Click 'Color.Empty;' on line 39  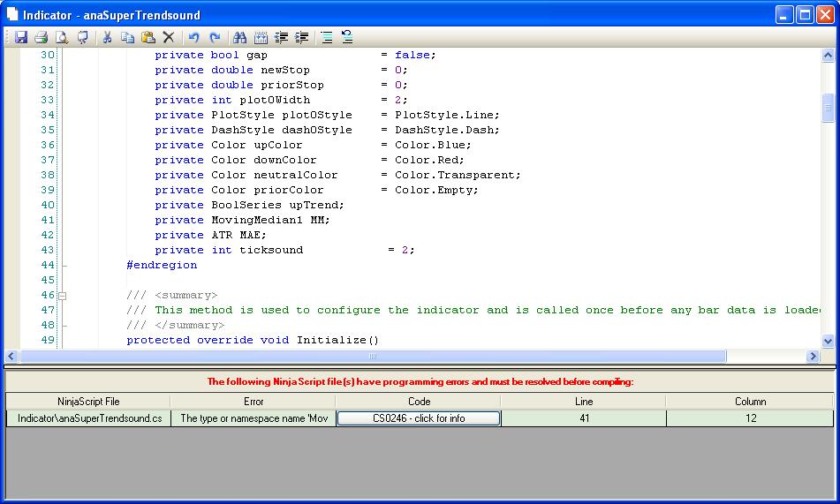[436, 190]
